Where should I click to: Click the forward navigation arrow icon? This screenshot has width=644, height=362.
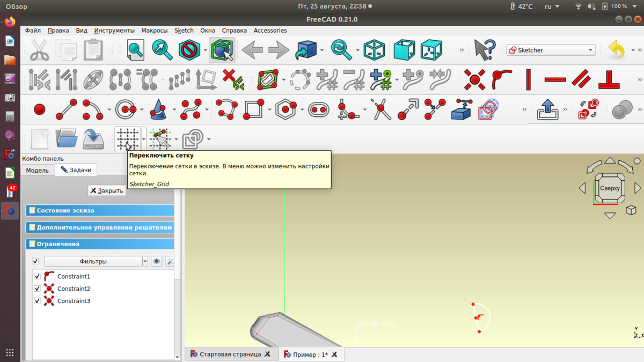coord(279,50)
